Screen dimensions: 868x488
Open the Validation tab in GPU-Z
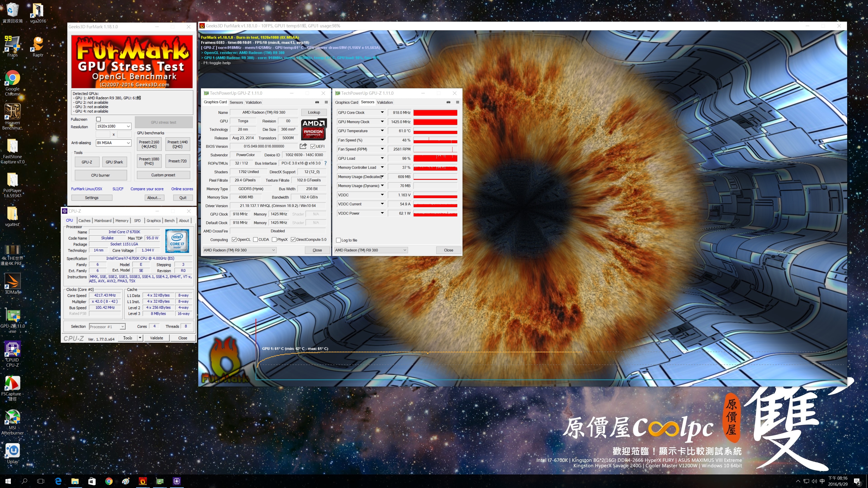click(253, 102)
